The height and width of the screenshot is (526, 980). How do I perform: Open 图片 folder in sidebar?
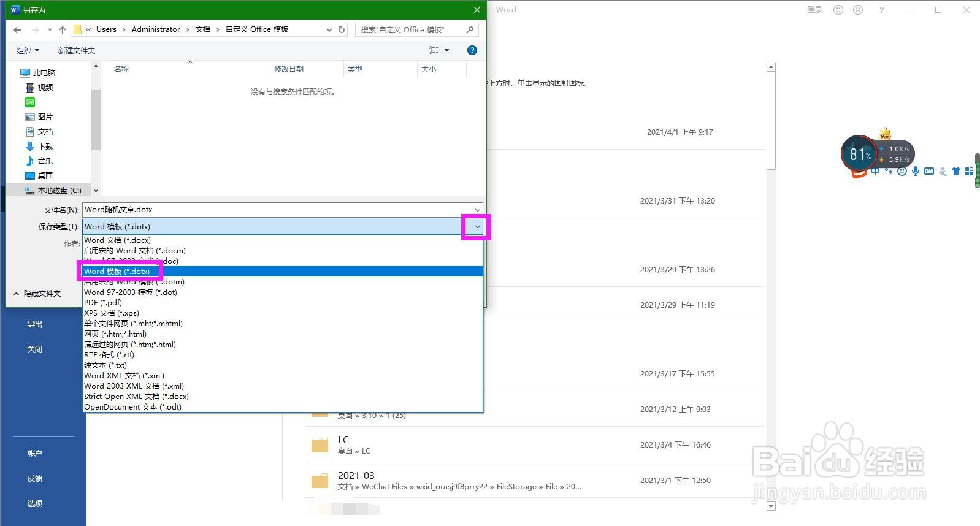click(39, 116)
